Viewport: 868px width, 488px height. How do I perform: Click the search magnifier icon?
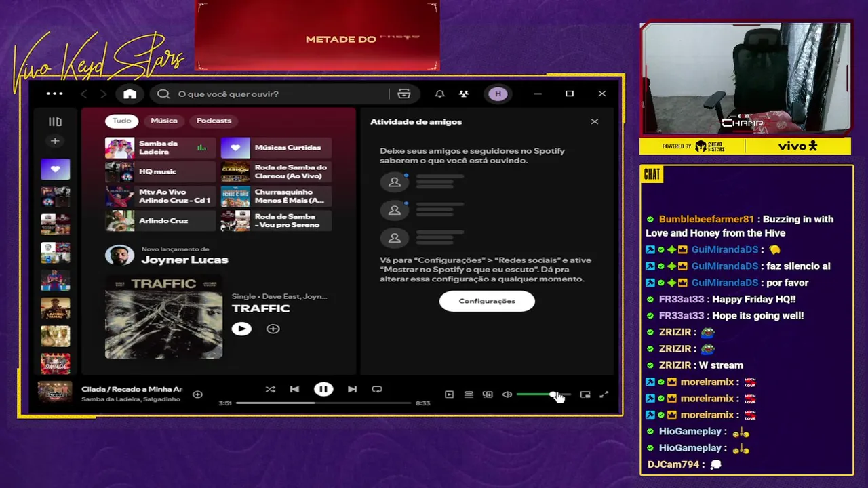click(x=163, y=94)
